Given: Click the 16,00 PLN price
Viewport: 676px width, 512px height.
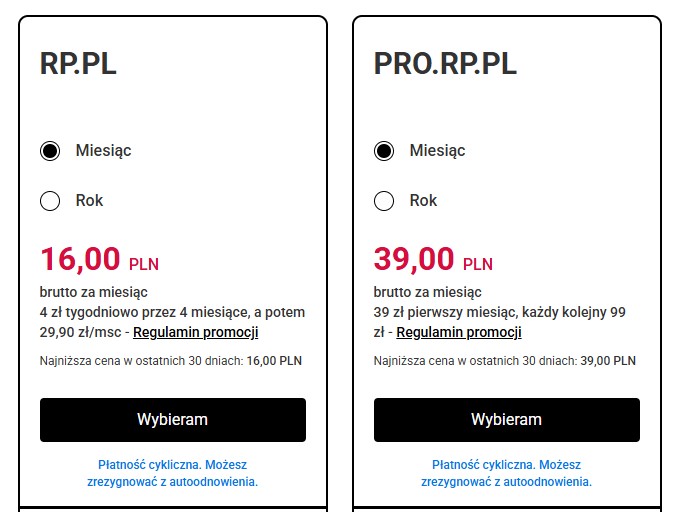Looking at the screenshot, I should (x=99, y=260).
